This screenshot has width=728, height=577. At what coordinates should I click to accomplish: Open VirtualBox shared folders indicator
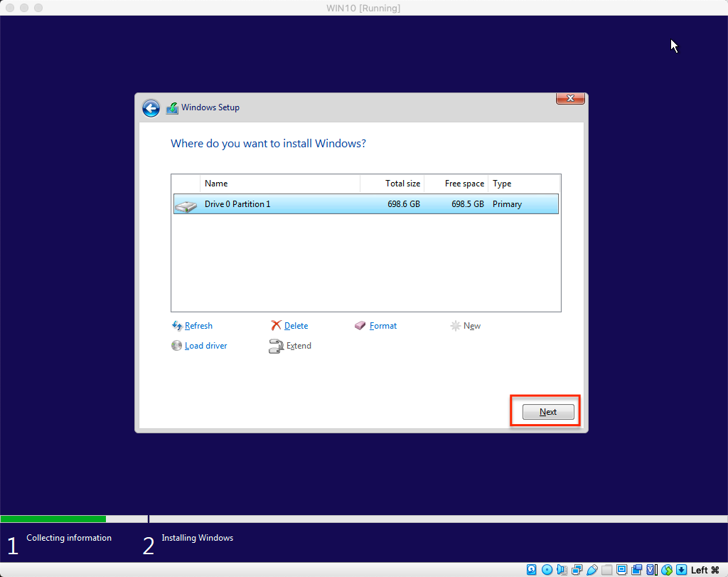tap(607, 570)
